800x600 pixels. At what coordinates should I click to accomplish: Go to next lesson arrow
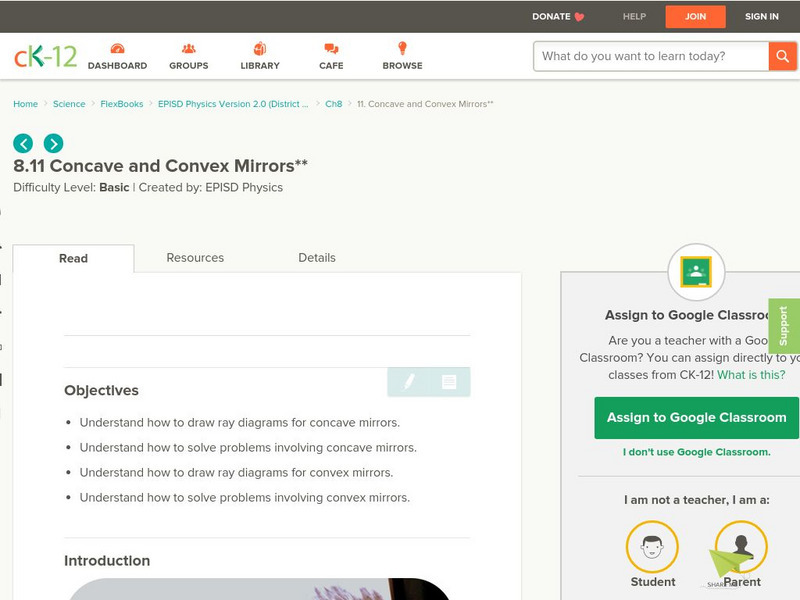coord(53,143)
